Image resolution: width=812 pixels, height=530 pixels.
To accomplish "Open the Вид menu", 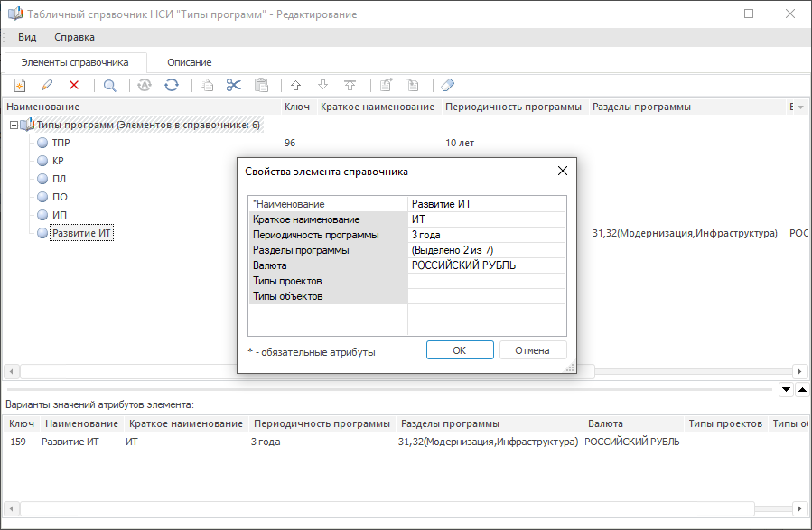I will click(27, 37).
